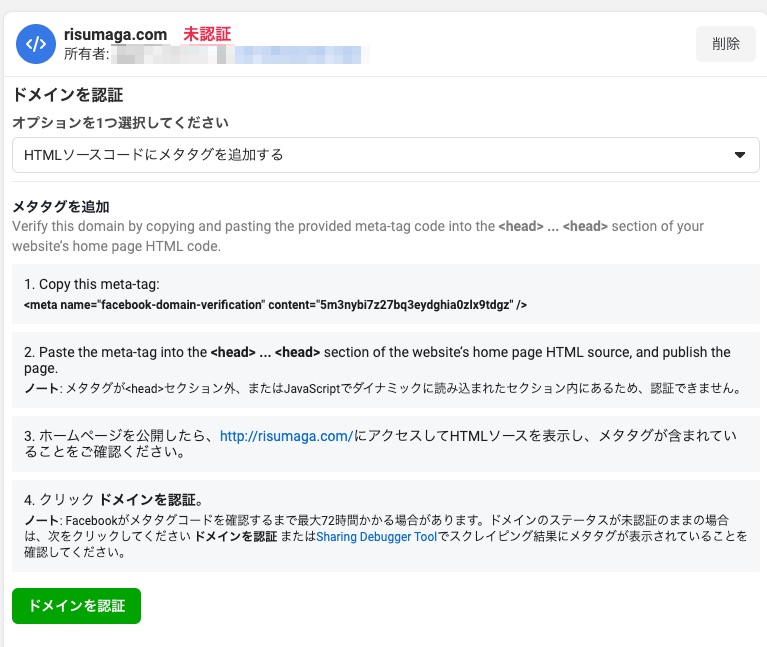The height and width of the screenshot is (647, 767).
Task: Click the 削除 delete button
Action: point(726,44)
